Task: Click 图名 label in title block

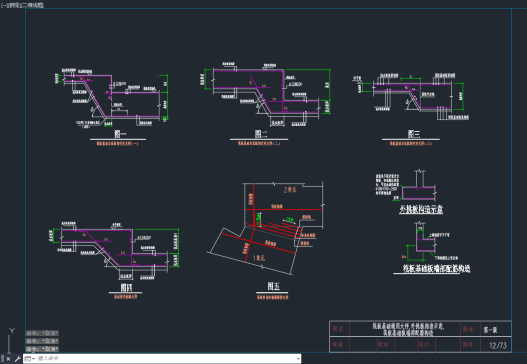Action: point(338,328)
